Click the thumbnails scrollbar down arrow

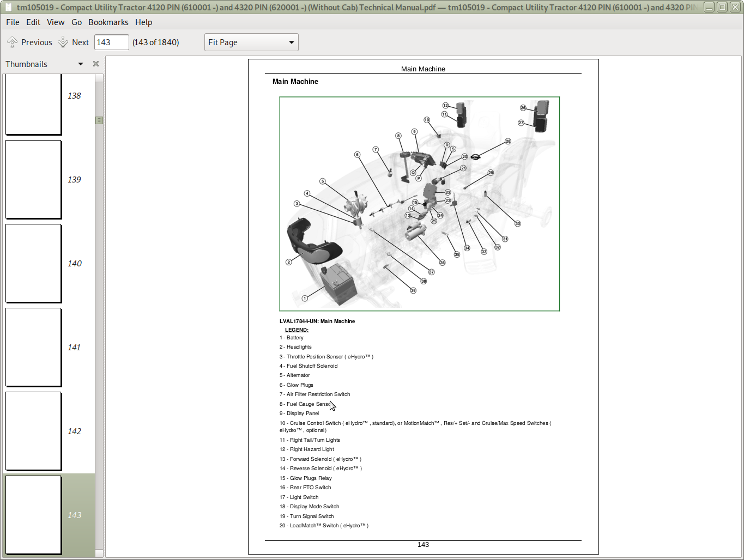coord(99,553)
